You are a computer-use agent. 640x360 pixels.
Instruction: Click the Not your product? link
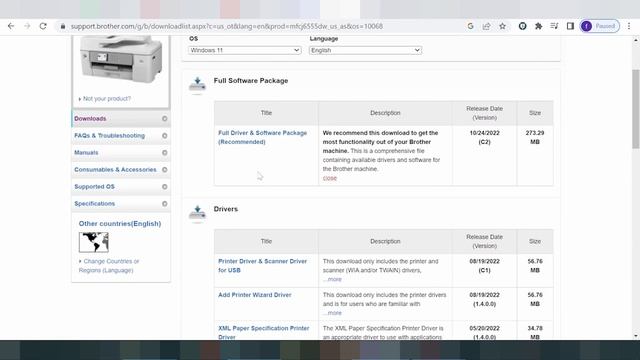click(107, 99)
